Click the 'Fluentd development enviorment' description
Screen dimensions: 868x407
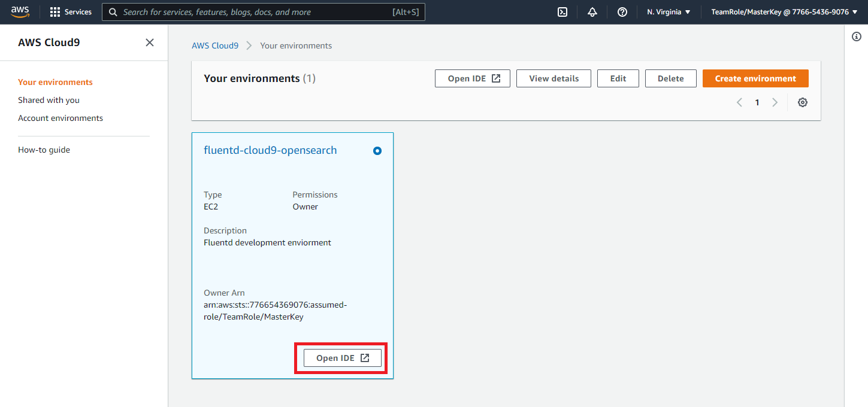click(x=267, y=242)
